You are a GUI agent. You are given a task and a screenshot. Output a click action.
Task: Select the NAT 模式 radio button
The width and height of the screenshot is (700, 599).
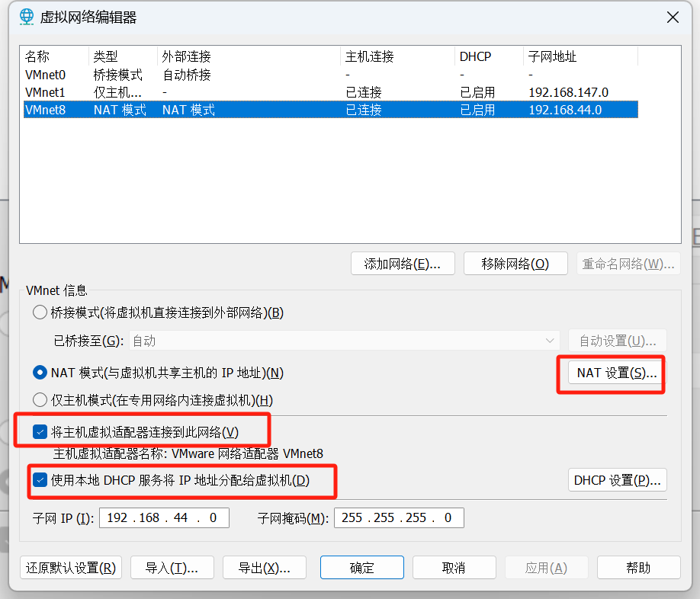point(40,373)
